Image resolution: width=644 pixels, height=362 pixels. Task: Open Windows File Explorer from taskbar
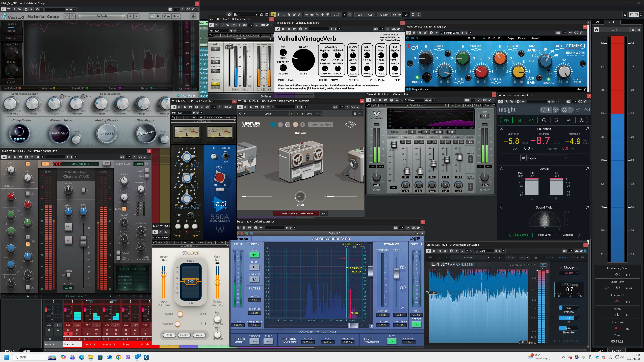click(x=91, y=357)
